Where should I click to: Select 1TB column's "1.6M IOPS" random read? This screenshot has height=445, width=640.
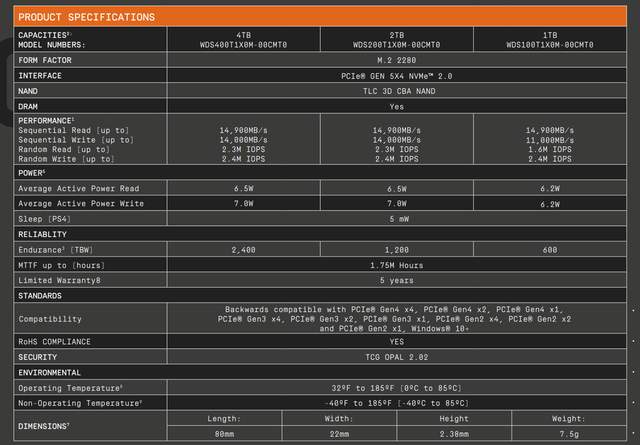point(550,149)
